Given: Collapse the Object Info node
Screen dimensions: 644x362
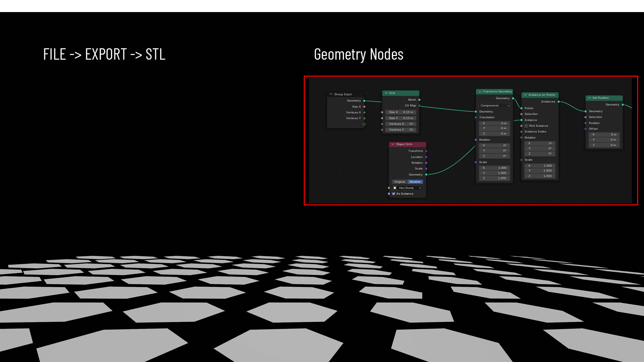Looking at the screenshot, I should 393,144.
